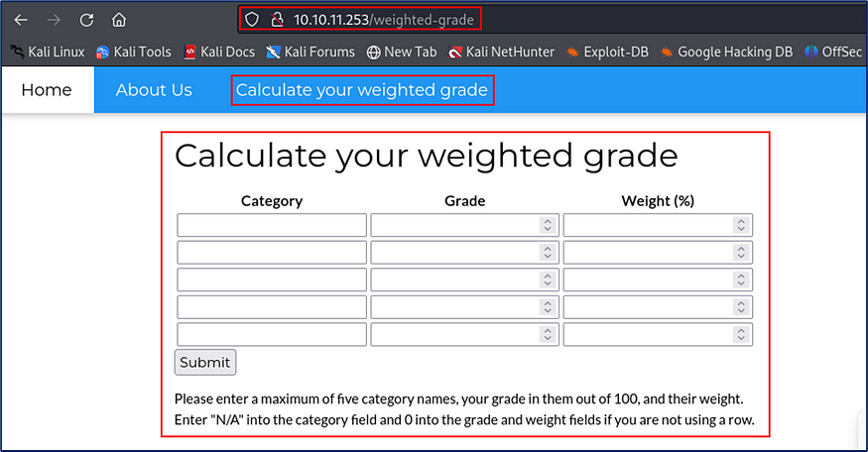Use the third row Grade stepper arrows

[x=548, y=280]
